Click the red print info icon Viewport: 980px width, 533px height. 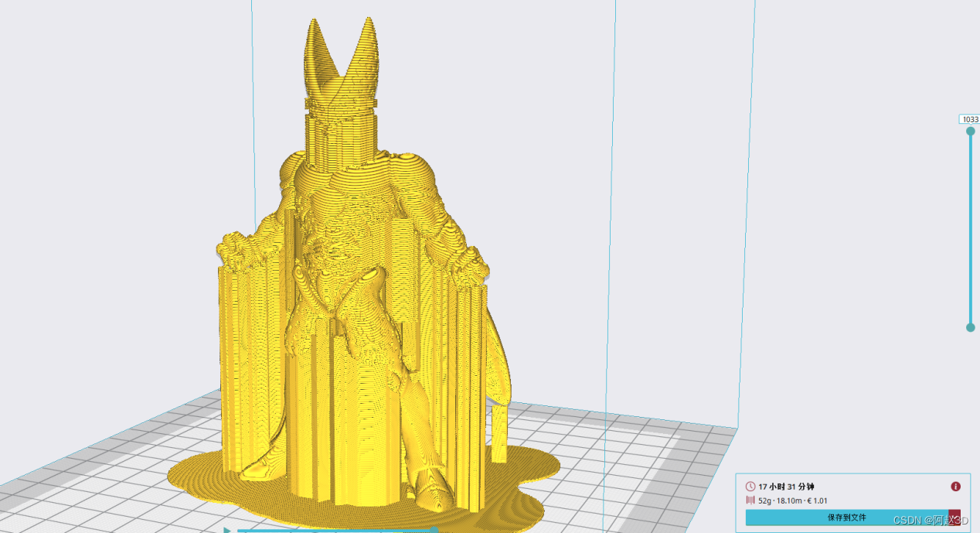pos(955,487)
